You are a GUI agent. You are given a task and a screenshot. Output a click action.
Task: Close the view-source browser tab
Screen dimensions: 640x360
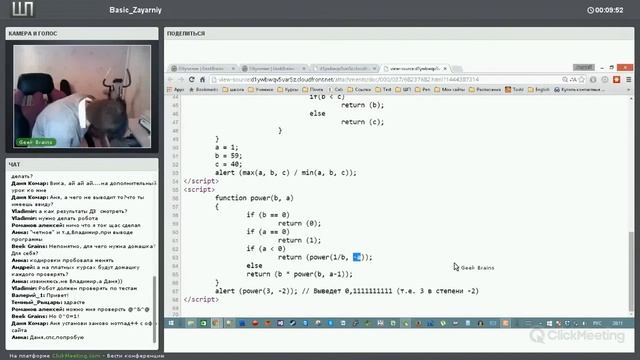[x=445, y=69]
